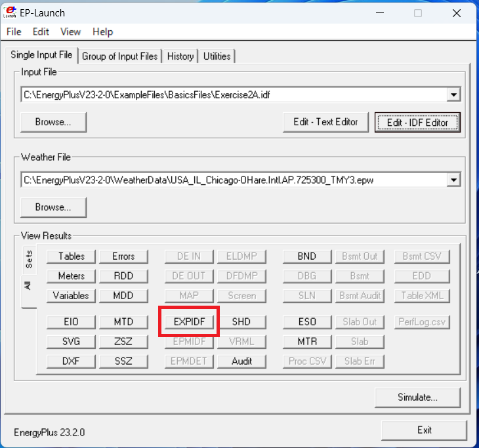Image resolution: width=479 pixels, height=448 pixels.
Task: Click the disabled DE OUT button
Action: tap(189, 276)
